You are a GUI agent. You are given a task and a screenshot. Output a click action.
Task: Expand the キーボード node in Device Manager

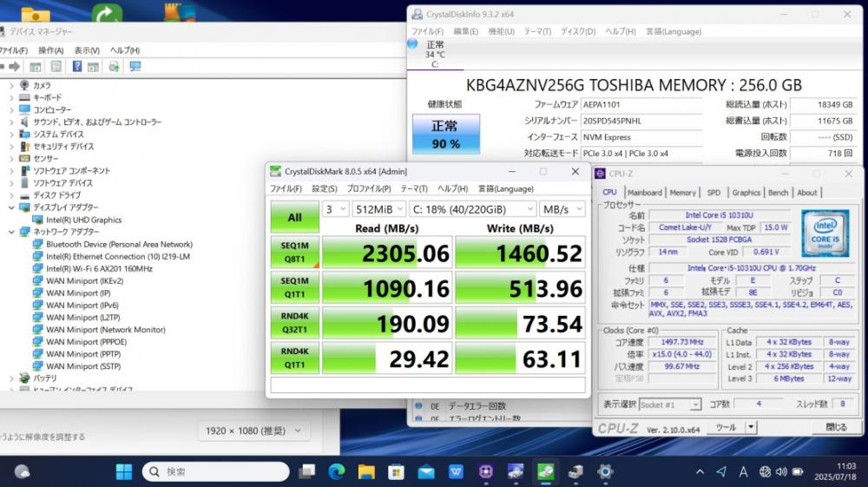(11, 97)
